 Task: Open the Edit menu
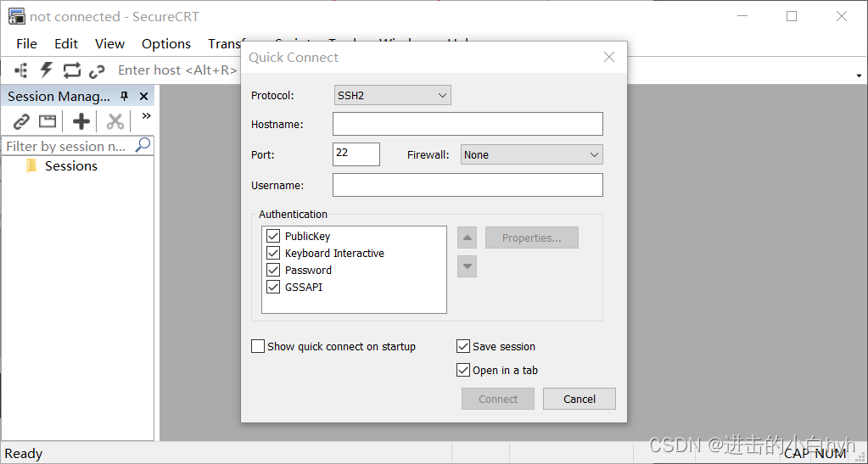66,44
